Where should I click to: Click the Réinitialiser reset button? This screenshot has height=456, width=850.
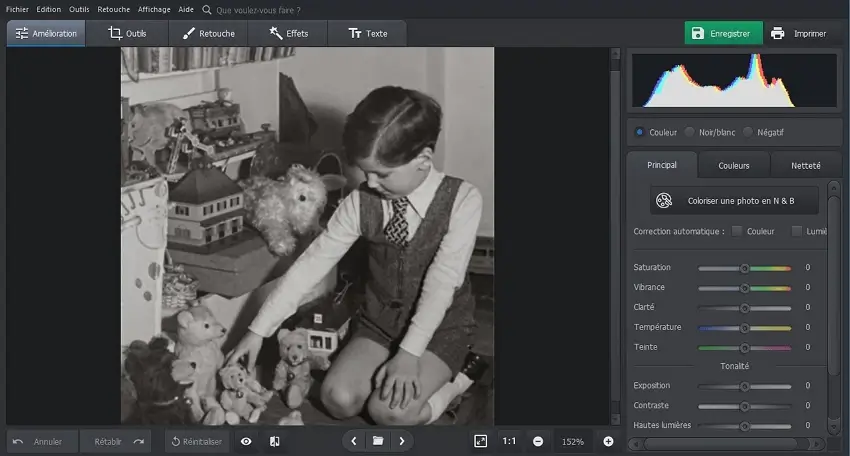click(x=196, y=441)
